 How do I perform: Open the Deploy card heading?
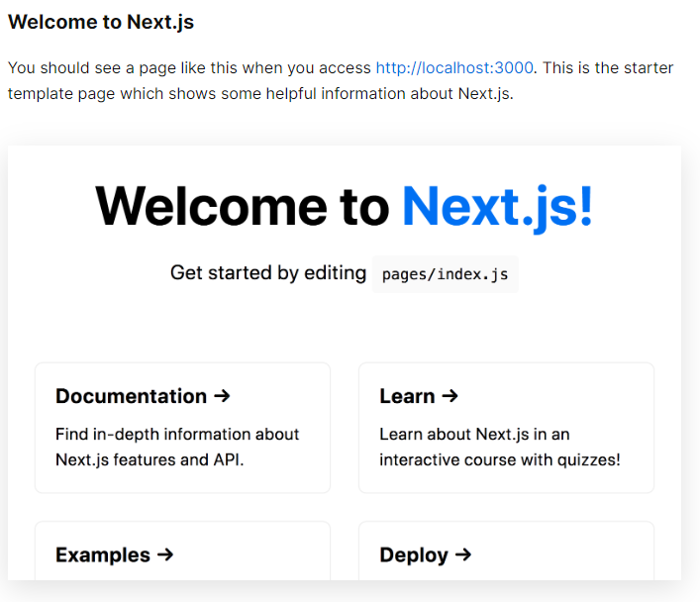pos(413,554)
